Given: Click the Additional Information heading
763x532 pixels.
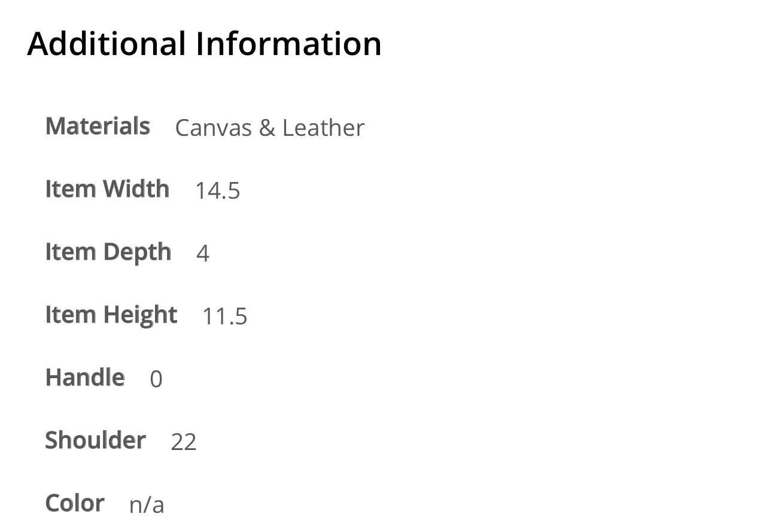Looking at the screenshot, I should (204, 44).
